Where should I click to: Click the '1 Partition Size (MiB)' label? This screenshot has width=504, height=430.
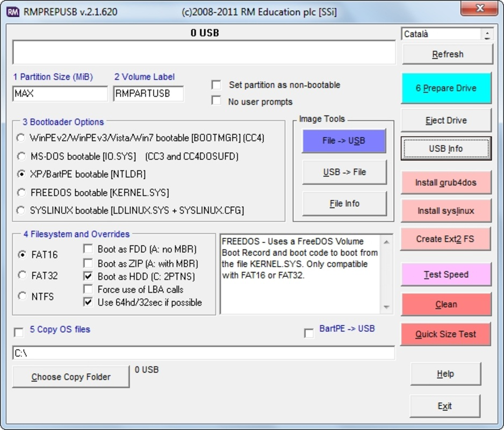point(53,77)
